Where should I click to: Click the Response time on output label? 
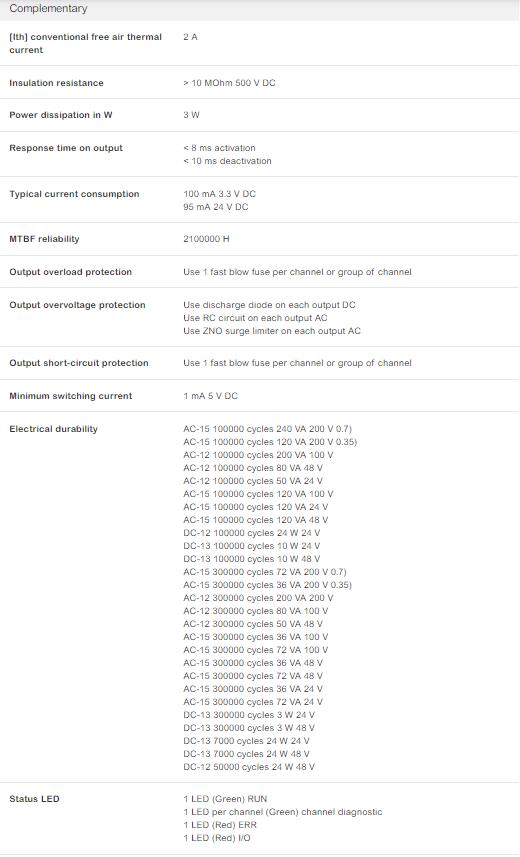tap(66, 148)
